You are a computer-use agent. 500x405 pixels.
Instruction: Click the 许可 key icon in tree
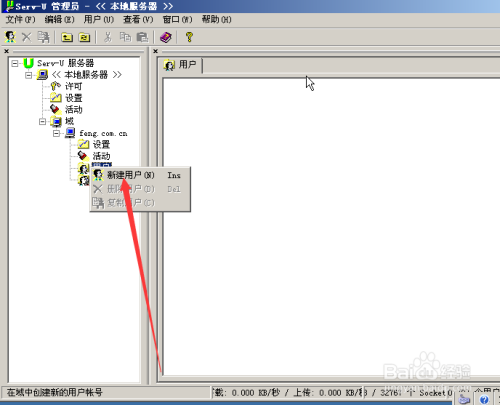(x=55, y=86)
